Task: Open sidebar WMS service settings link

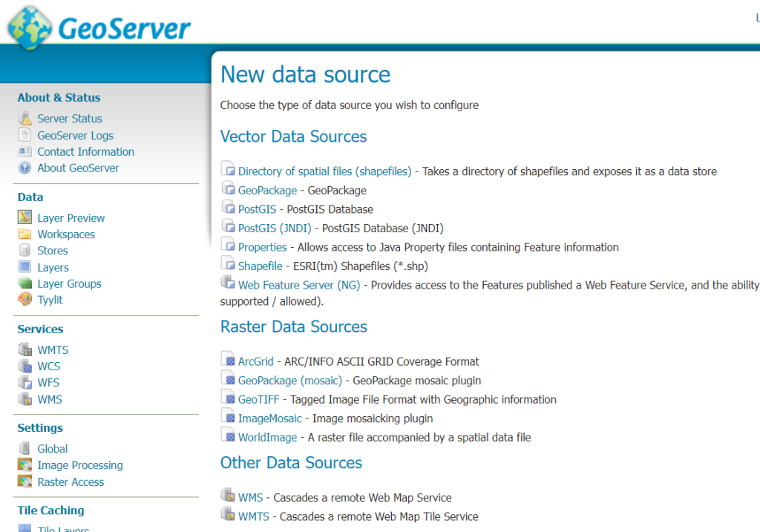Action: point(50,400)
